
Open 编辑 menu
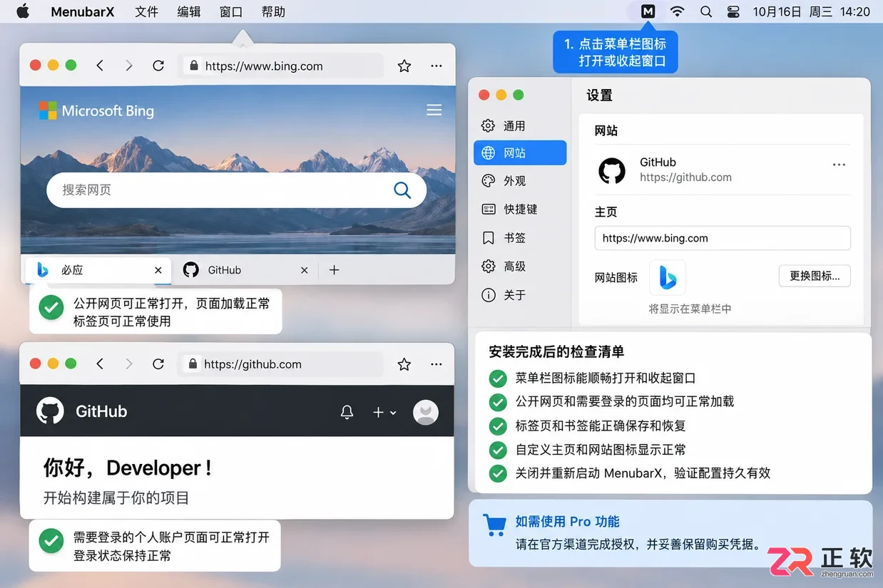189,11
